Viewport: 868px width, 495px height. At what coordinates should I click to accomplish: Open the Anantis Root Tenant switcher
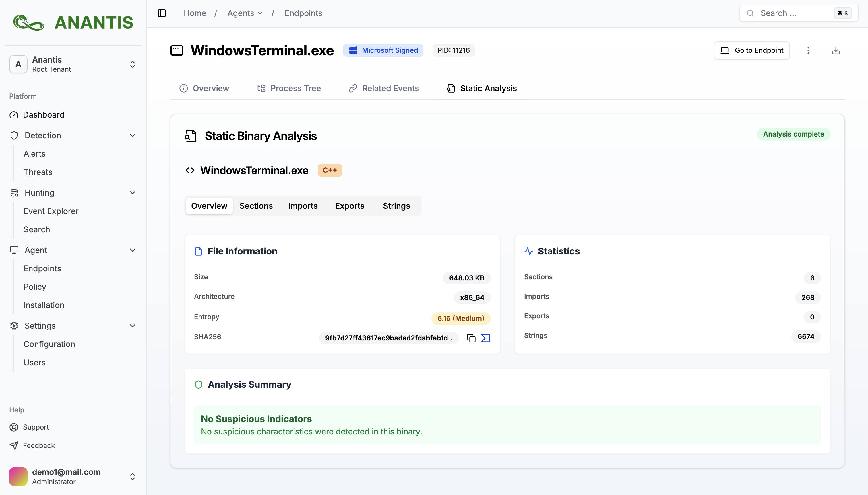pyautogui.click(x=73, y=64)
